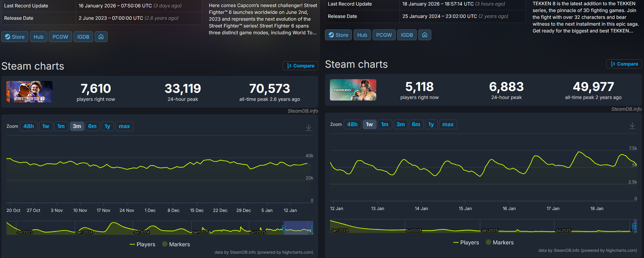Click the 70,573 all-time peak figure

[x=270, y=89]
